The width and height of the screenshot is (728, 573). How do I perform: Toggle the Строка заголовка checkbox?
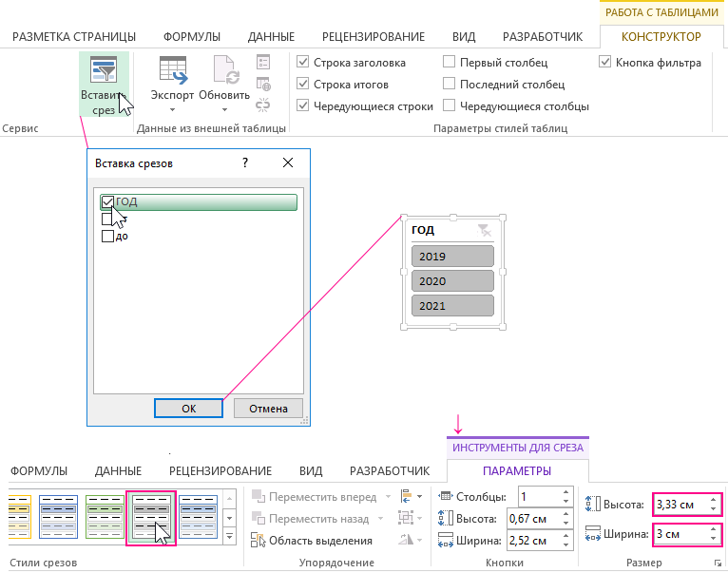[303, 63]
